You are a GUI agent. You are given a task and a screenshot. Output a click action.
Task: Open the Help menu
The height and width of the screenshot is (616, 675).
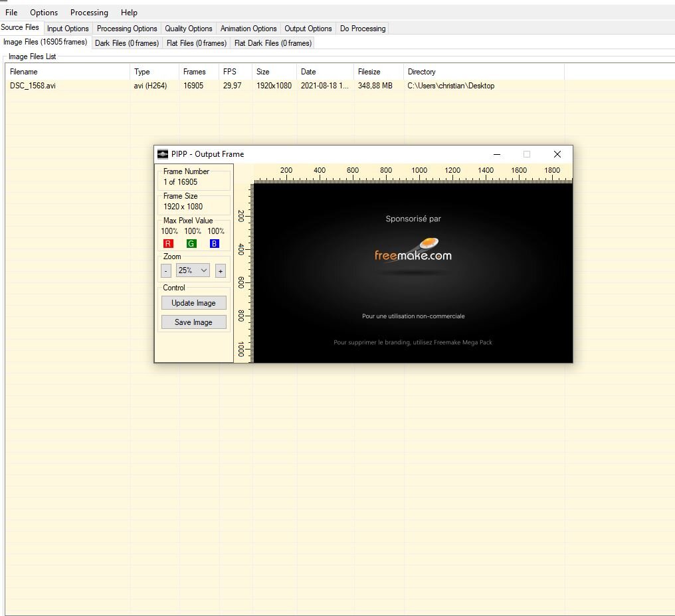coord(129,13)
